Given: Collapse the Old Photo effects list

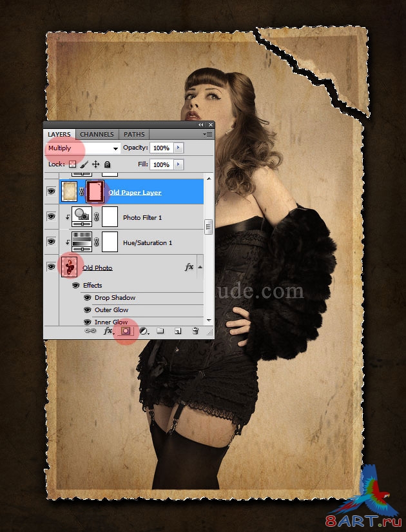Looking at the screenshot, I should [200, 267].
